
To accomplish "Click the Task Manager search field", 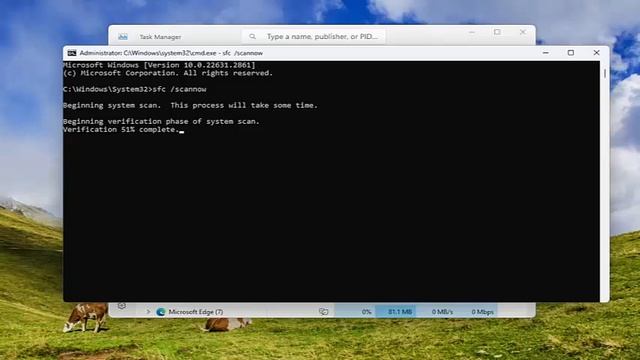I will point(314,37).
